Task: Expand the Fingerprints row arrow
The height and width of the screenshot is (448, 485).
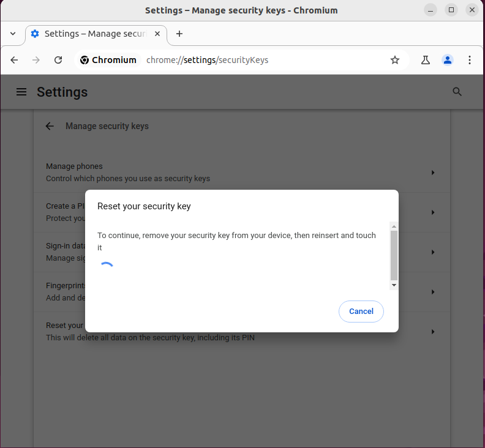Action: click(433, 292)
